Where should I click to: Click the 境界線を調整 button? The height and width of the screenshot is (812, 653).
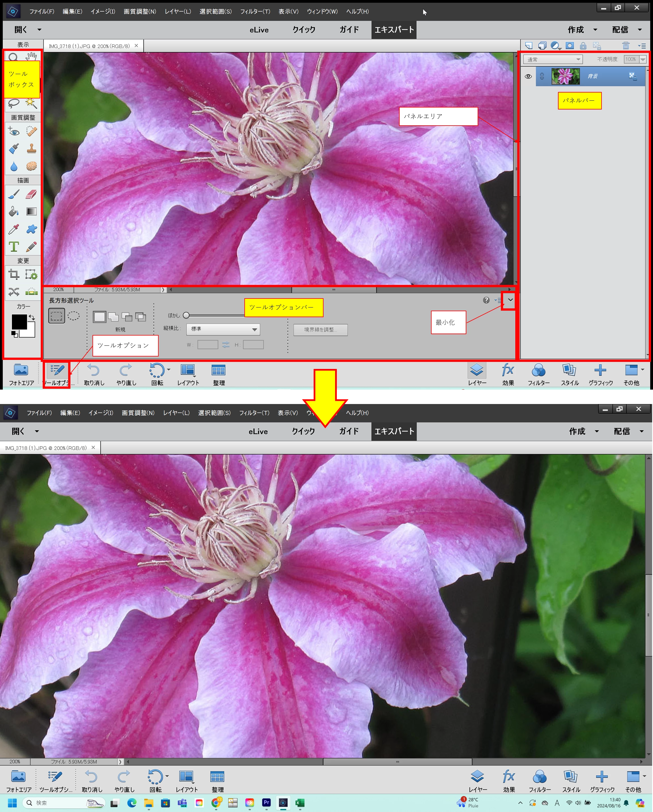pos(320,330)
